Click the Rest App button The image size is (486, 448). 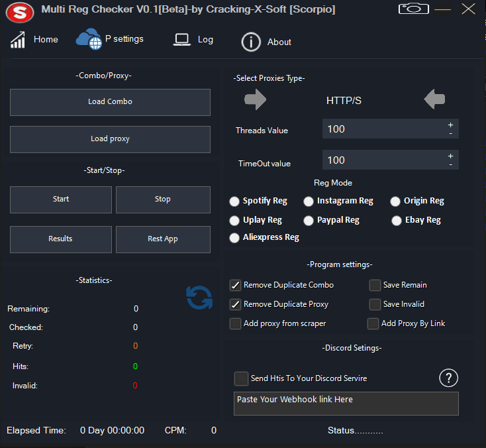coord(163,239)
